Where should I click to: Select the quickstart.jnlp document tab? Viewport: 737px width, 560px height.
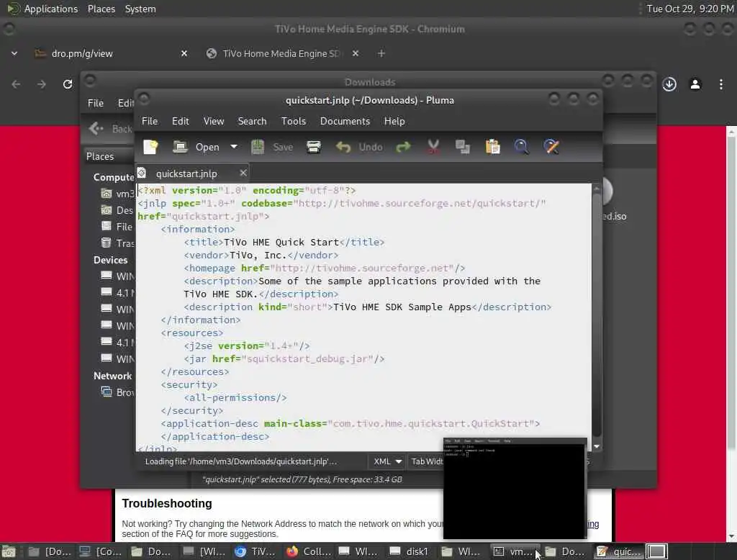[x=186, y=173]
